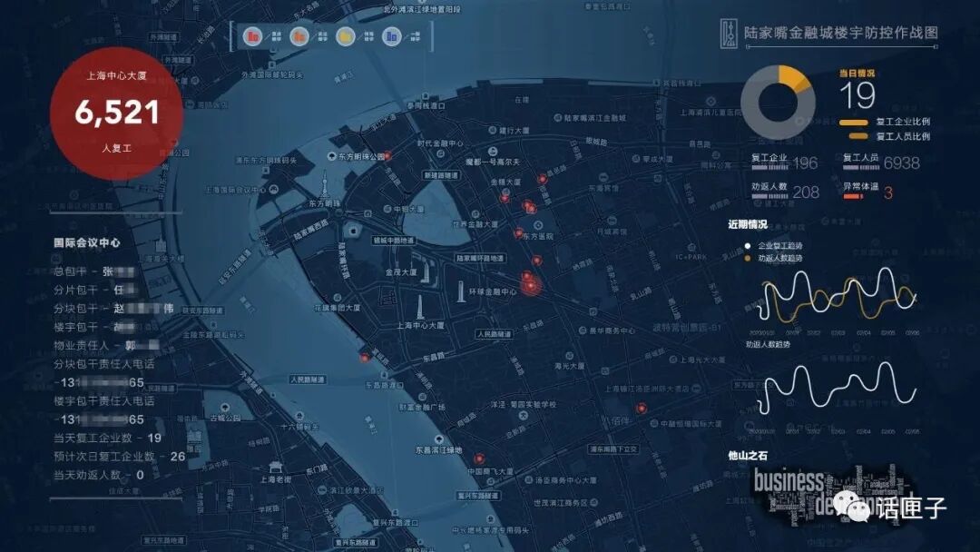Click the 古城公园 park pin

(x=224, y=409)
